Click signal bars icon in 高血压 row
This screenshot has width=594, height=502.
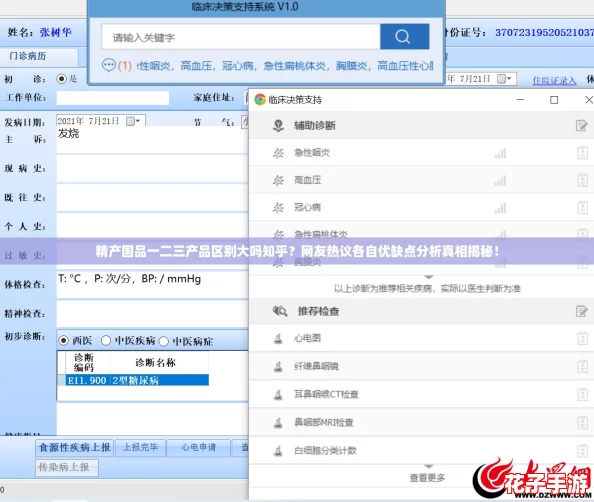500,181
